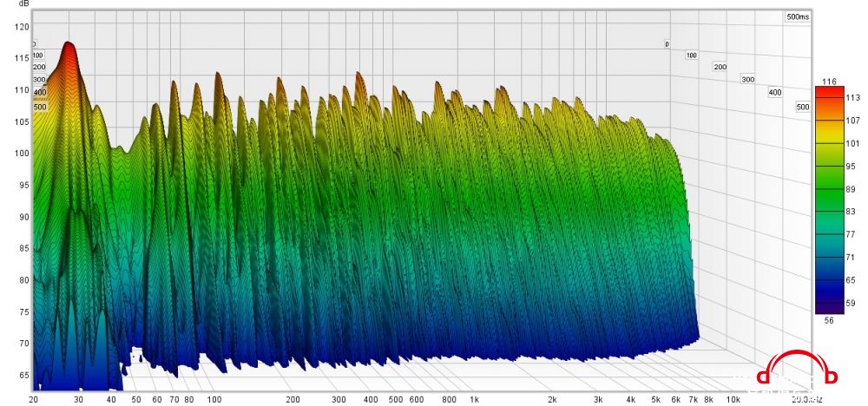868x406 pixels.
Task: Click the 71 tick on color legend
Action: click(x=851, y=257)
